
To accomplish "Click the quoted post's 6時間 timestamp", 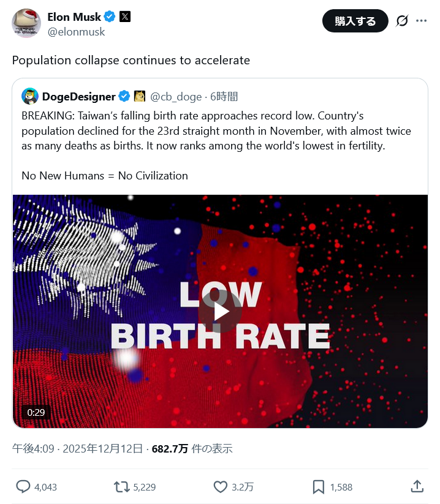I will [224, 96].
